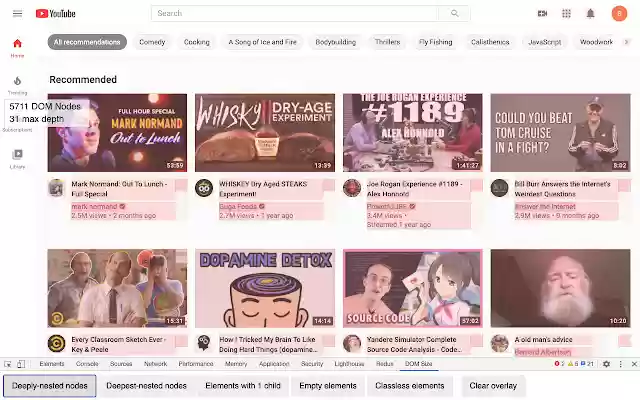Switch to Elements DevTools tab
Image resolution: width=640 pixels, height=400 pixels.
click(x=52, y=364)
